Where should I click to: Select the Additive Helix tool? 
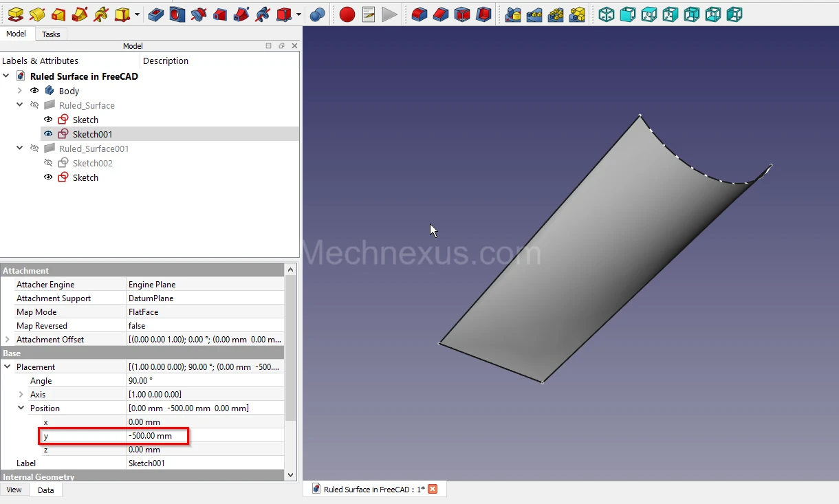pos(101,14)
